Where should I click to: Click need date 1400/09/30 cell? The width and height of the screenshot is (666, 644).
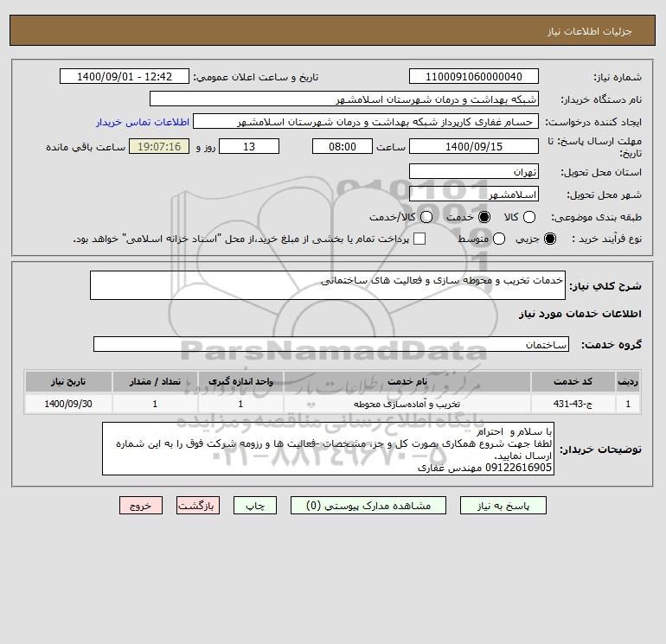68,404
